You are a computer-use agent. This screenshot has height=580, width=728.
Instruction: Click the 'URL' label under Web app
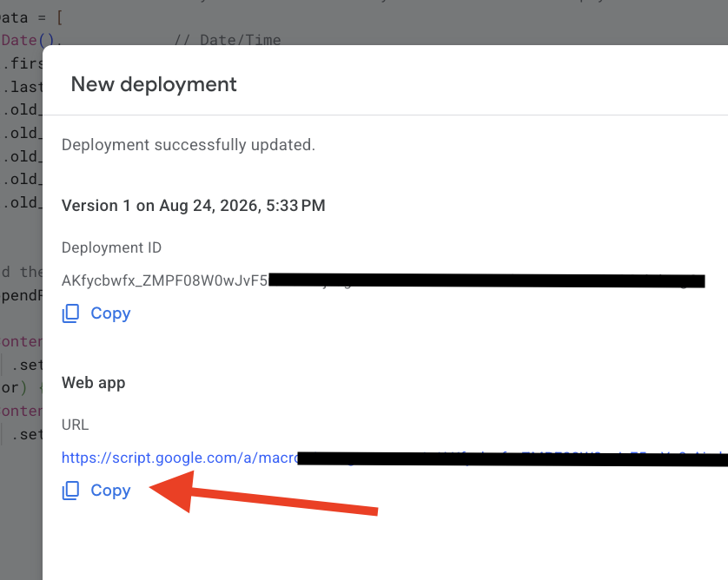[x=76, y=425]
